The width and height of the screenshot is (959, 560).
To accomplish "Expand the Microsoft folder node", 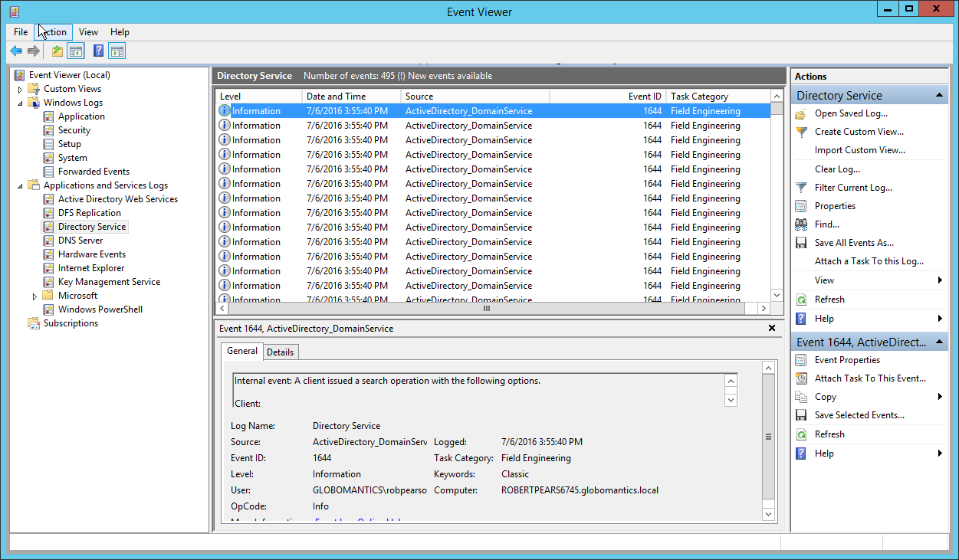I will click(x=35, y=296).
